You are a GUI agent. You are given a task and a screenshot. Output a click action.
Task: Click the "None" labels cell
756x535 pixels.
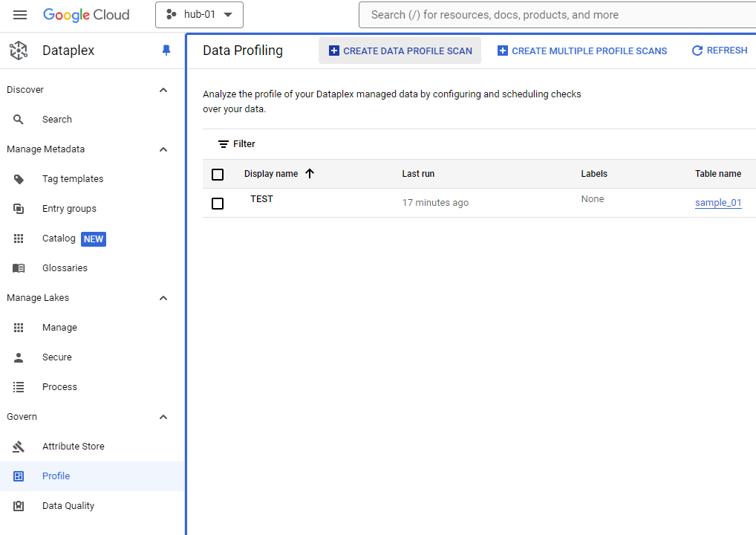593,199
